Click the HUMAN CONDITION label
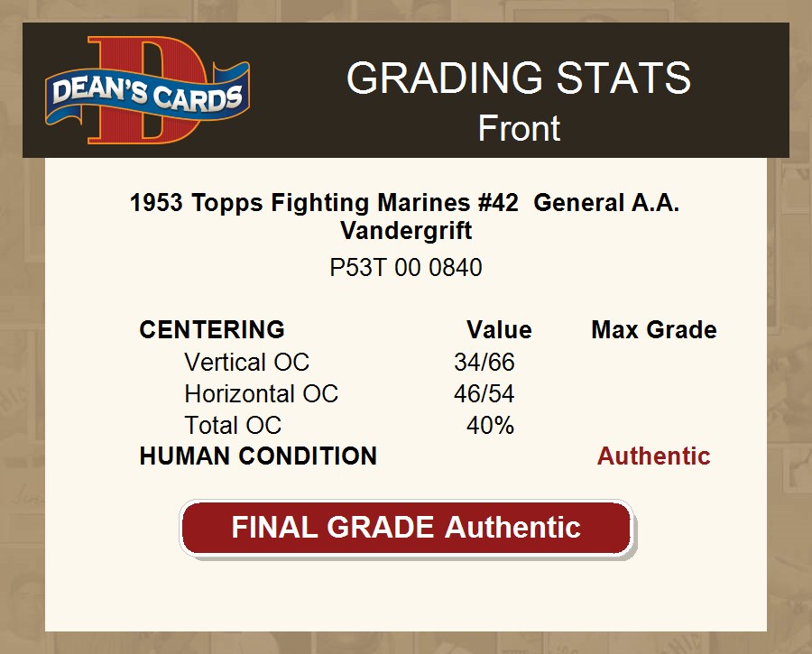 (258, 456)
